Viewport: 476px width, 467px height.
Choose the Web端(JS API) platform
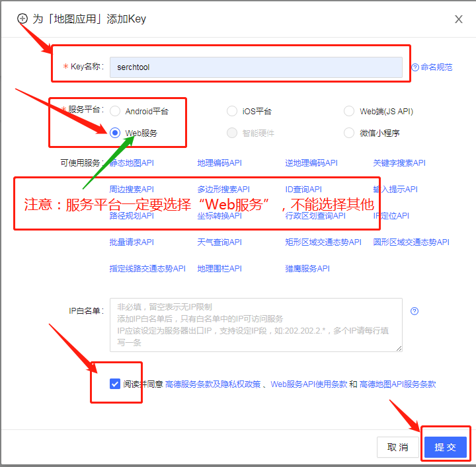[349, 112]
